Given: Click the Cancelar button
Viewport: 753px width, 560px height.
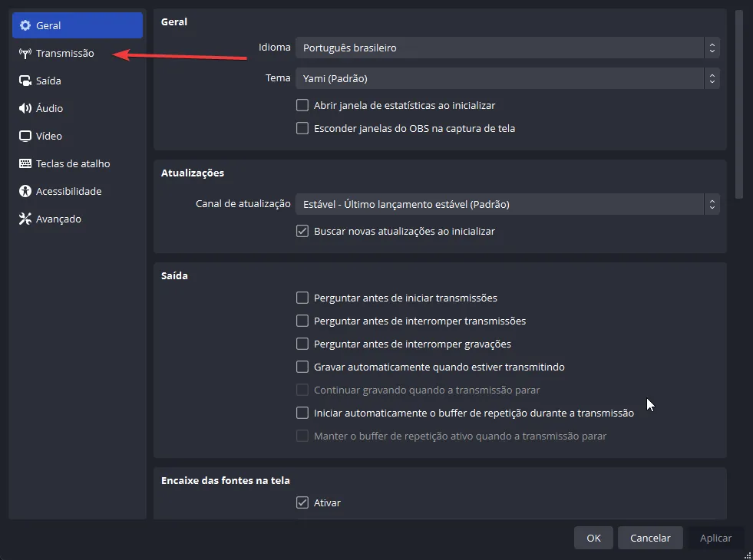Looking at the screenshot, I should [650, 538].
